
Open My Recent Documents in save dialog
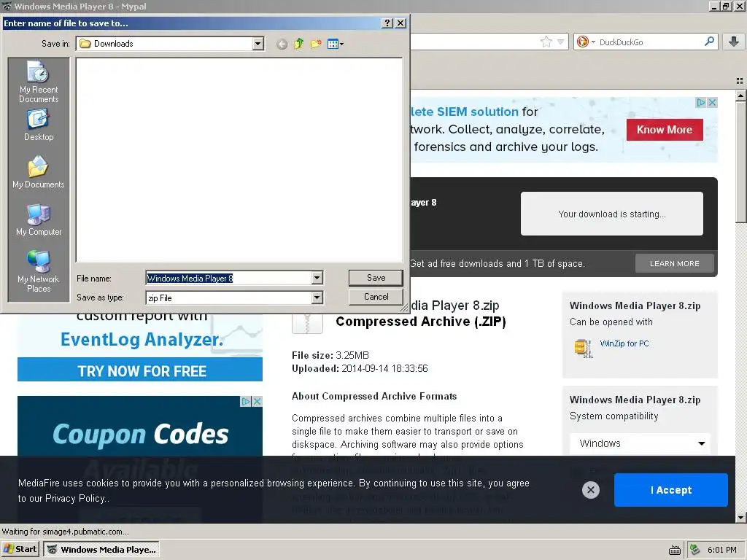(x=39, y=82)
